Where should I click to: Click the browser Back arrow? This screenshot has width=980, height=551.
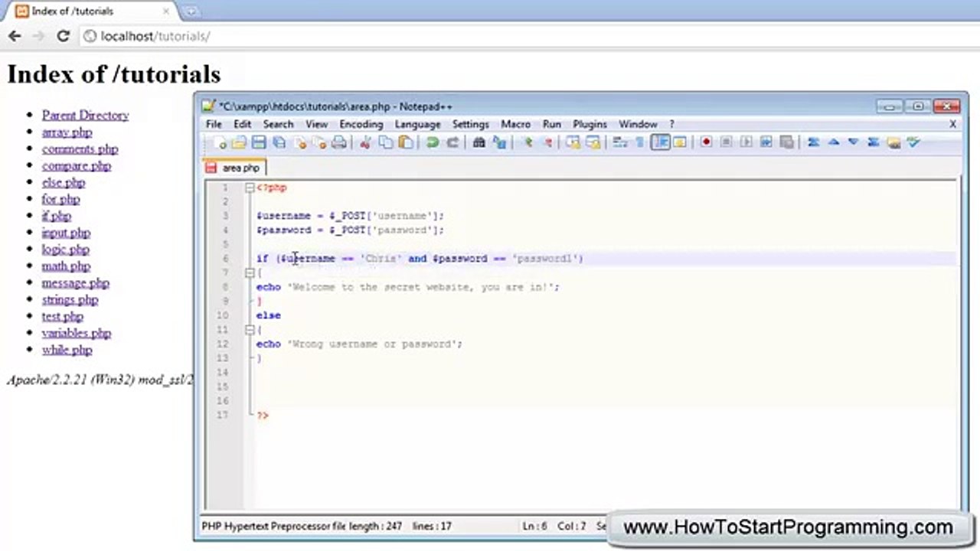[x=15, y=36]
